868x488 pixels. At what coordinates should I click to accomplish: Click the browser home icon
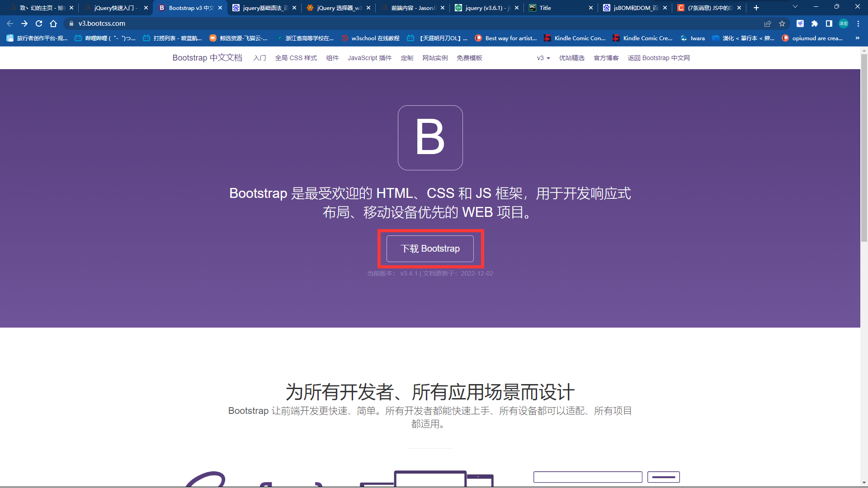[x=53, y=23]
